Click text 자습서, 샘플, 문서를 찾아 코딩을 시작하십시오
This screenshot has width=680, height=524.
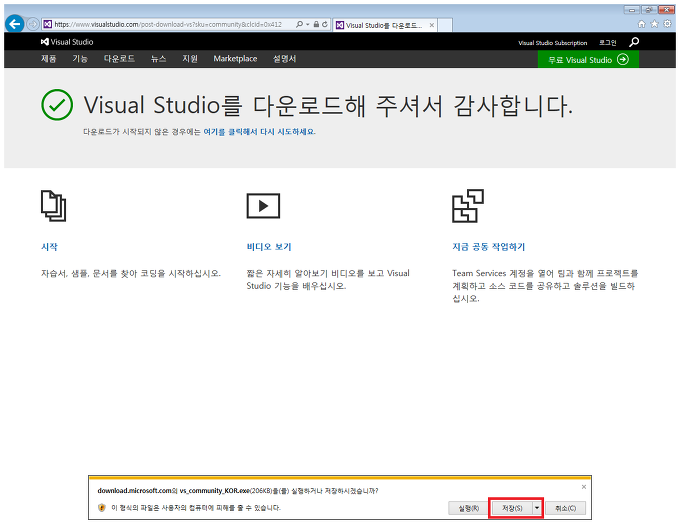coord(131,273)
